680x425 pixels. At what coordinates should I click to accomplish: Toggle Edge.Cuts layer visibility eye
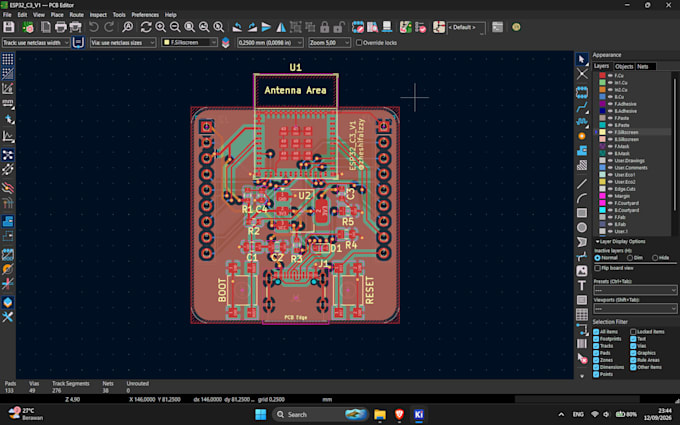coord(610,189)
